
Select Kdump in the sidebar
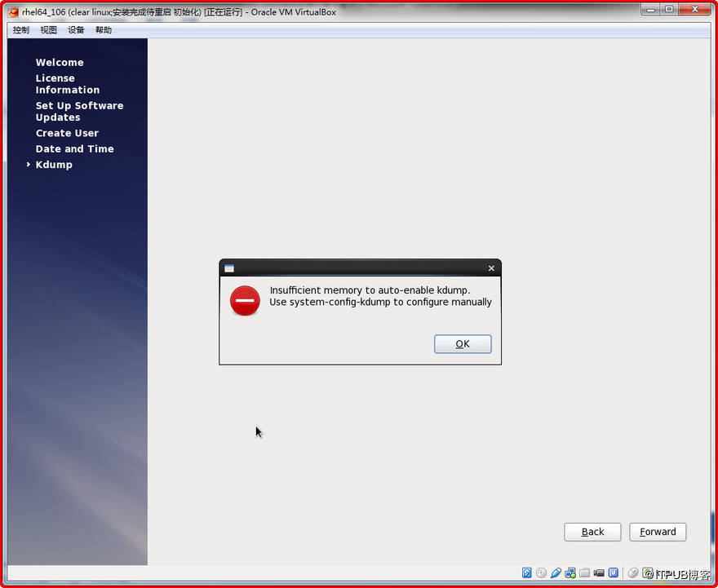(x=54, y=165)
